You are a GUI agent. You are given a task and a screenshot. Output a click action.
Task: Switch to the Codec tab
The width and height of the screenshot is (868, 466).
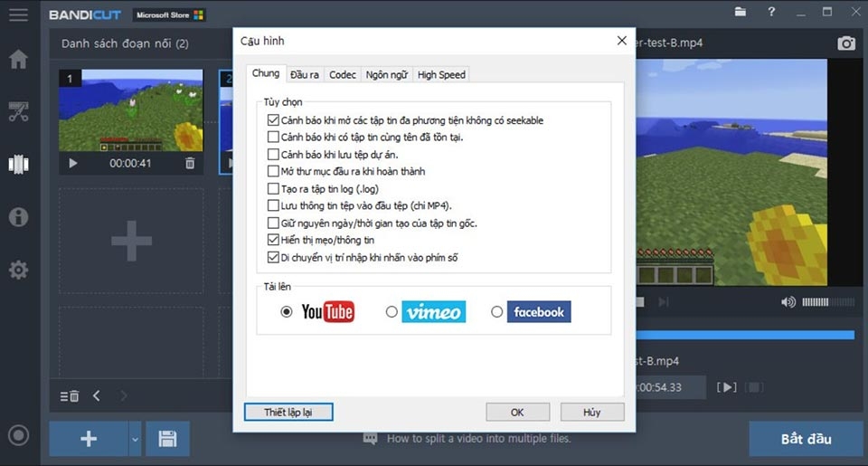342,75
